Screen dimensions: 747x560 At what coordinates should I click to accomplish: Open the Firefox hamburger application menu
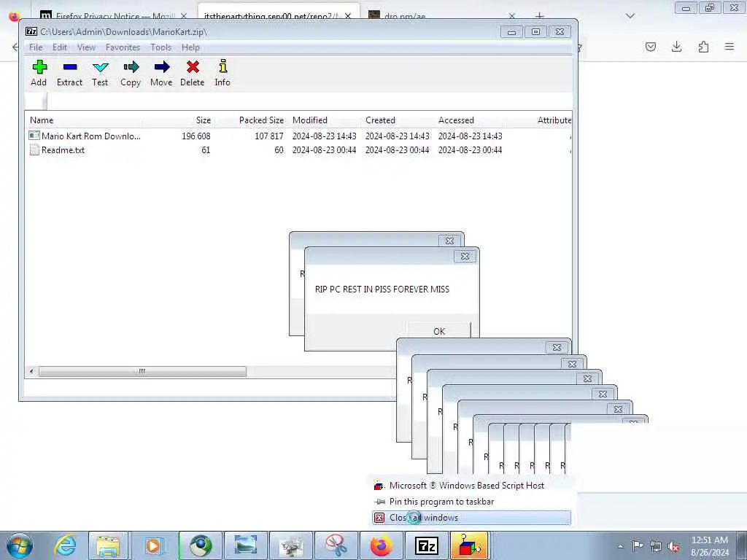(x=729, y=47)
